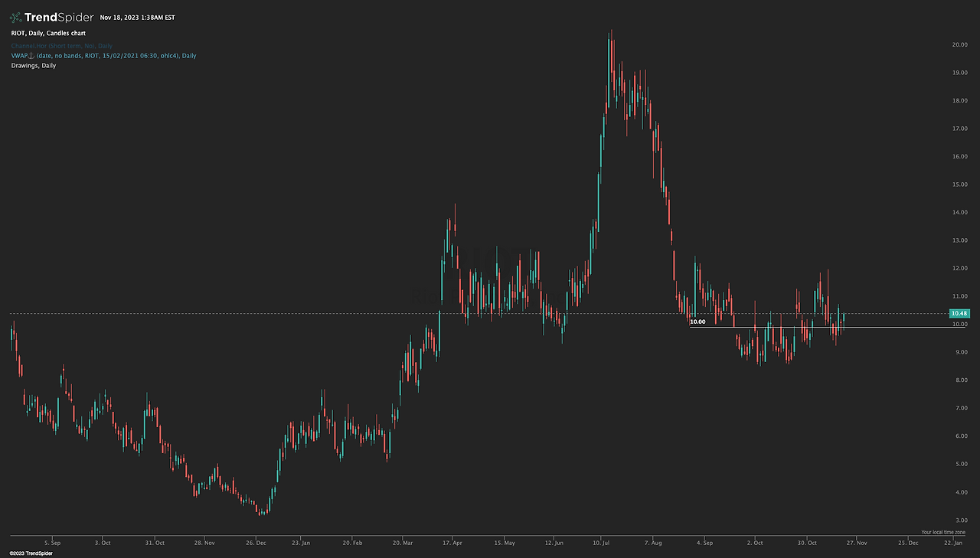Click 14.00 on the price axis

960,212
